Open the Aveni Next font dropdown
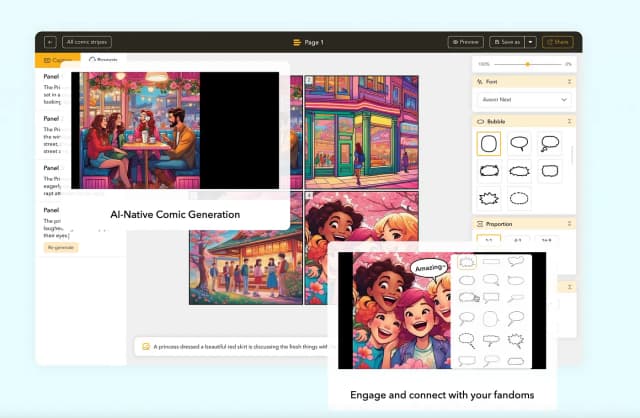 523,100
